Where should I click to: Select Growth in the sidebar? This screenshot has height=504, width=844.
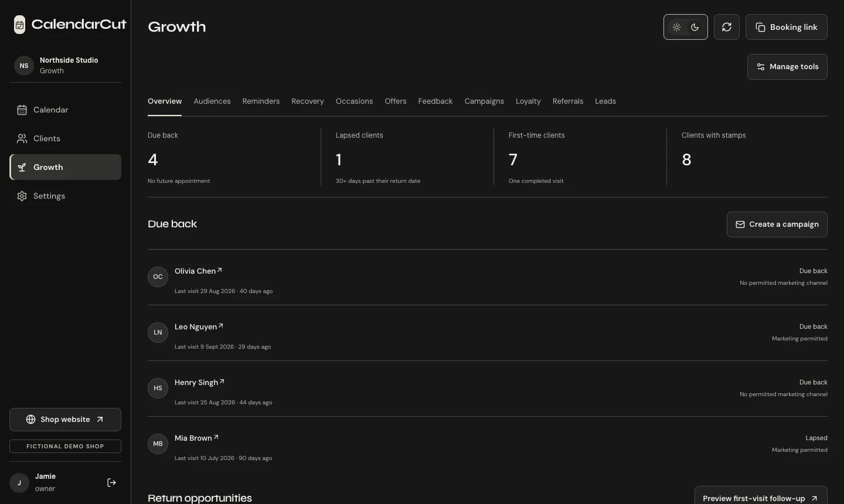(x=65, y=167)
